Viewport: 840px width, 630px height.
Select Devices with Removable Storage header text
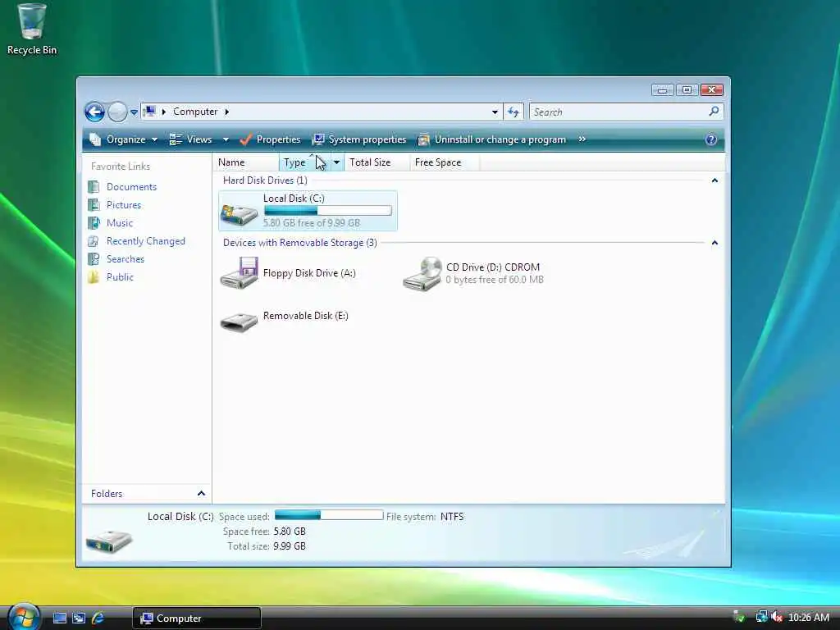coord(300,243)
